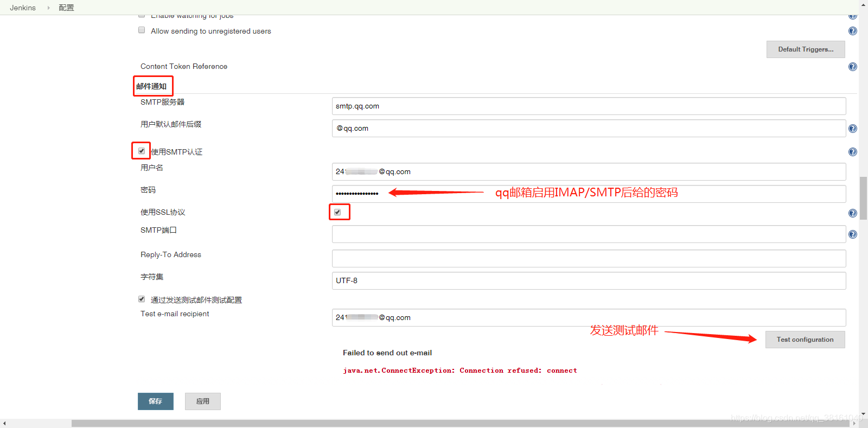Screen dimensions: 868x428
Task: Focus the SMTP服务器 input field
Action: 589,106
